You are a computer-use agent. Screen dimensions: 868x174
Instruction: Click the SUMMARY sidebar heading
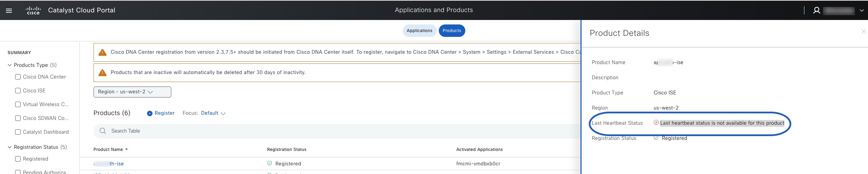19,53
